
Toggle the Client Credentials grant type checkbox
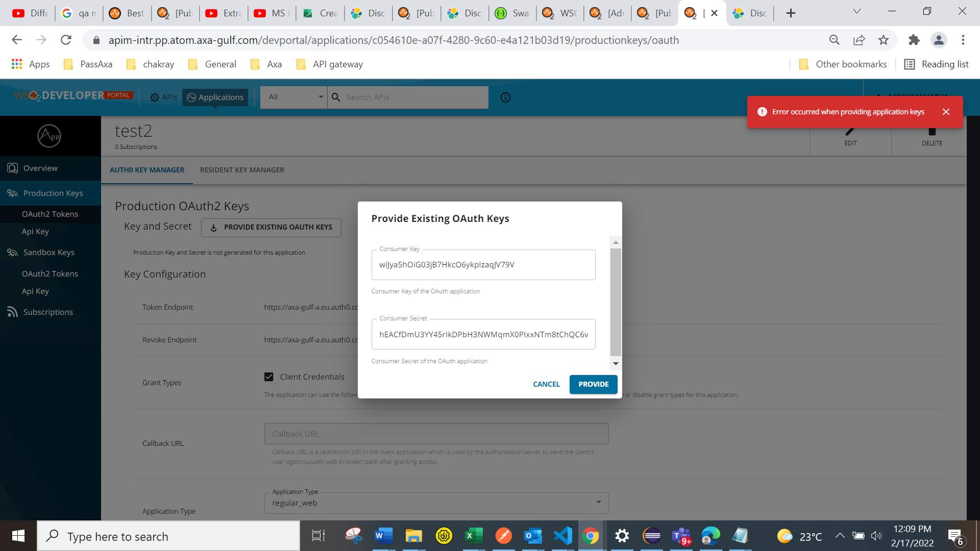pos(269,377)
